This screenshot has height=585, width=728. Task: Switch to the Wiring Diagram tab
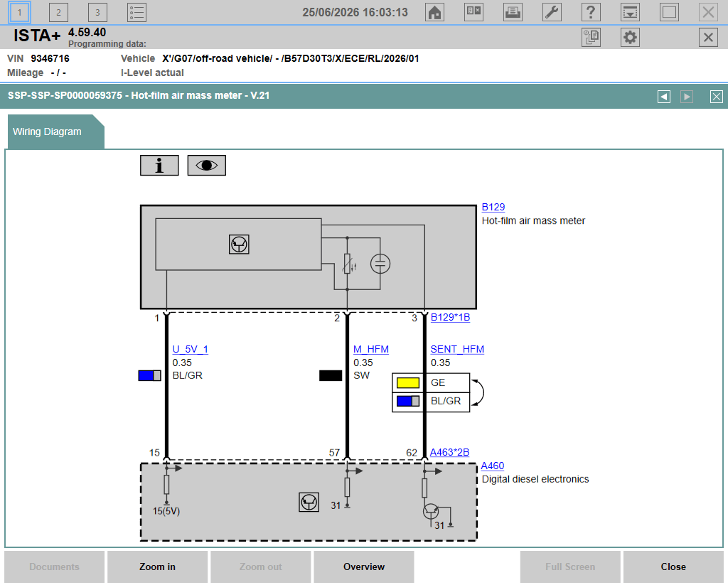(55, 132)
